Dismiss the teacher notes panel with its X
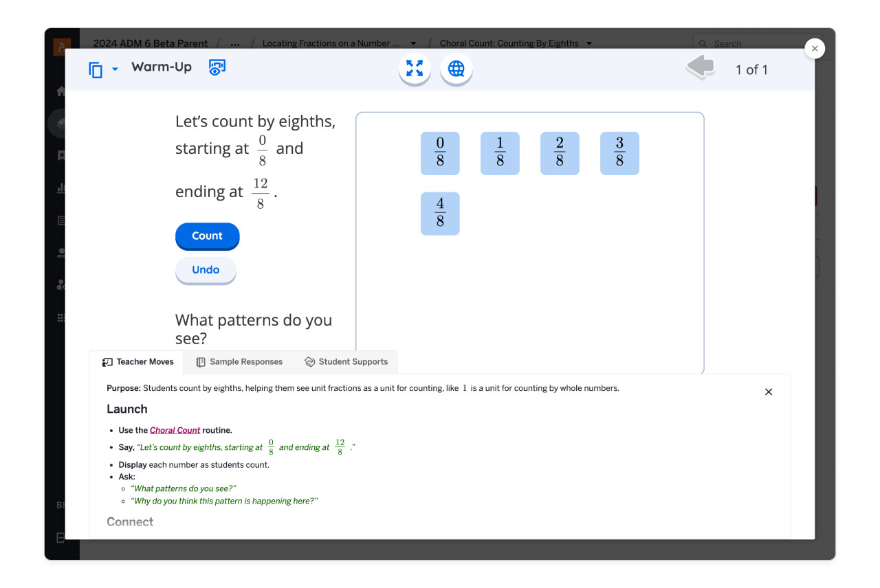The image size is (880, 588). 769,392
